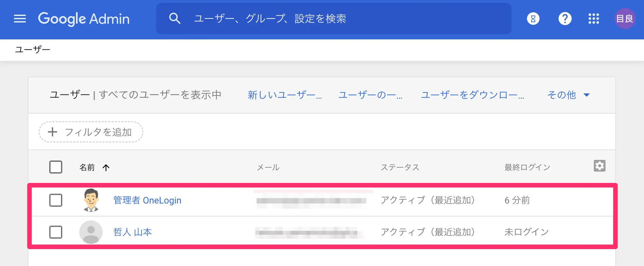The height and width of the screenshot is (266, 644).
Task: Open the 管理者 OneLogin user link
Action: [x=147, y=200]
